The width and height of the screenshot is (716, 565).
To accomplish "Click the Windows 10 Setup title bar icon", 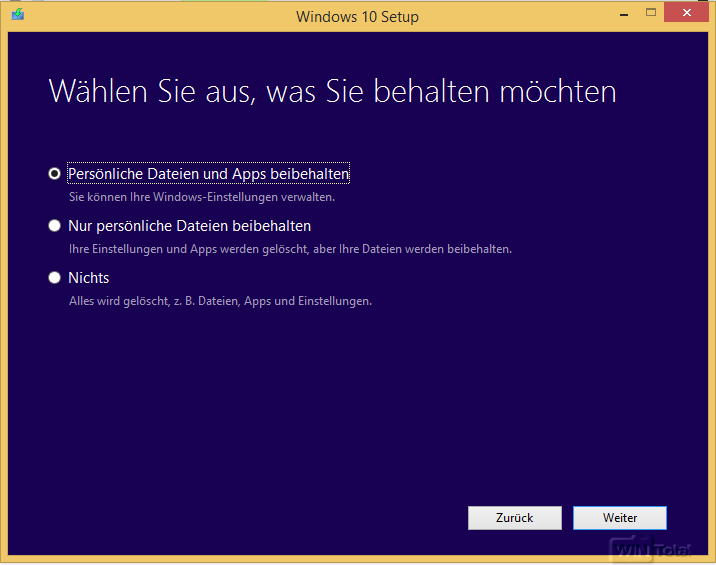I will tap(18, 14).
